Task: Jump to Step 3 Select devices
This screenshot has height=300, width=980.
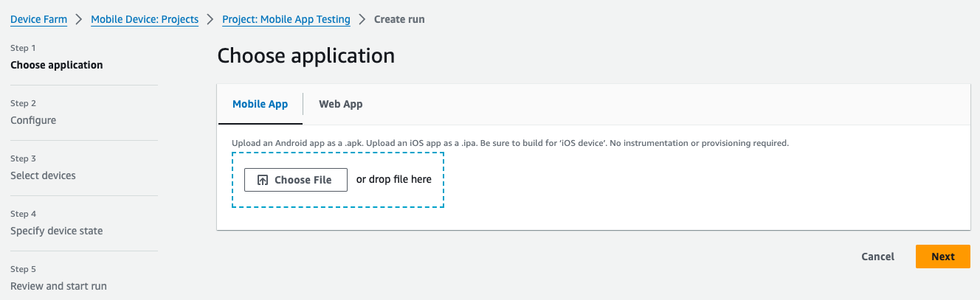Action: [x=43, y=175]
